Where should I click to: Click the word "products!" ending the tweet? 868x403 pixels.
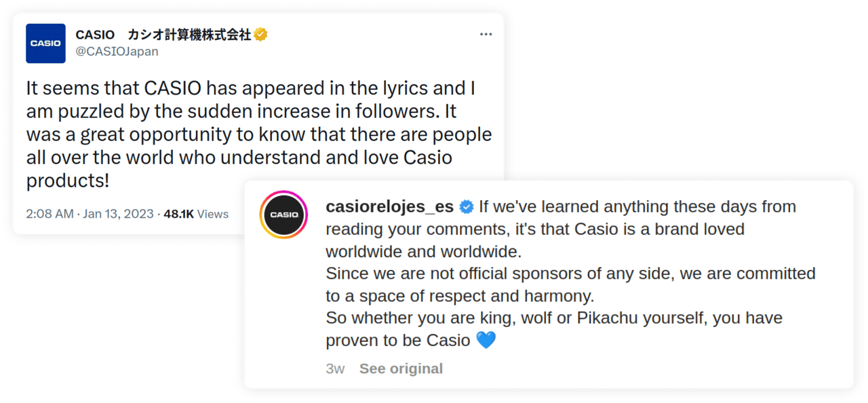click(68, 181)
